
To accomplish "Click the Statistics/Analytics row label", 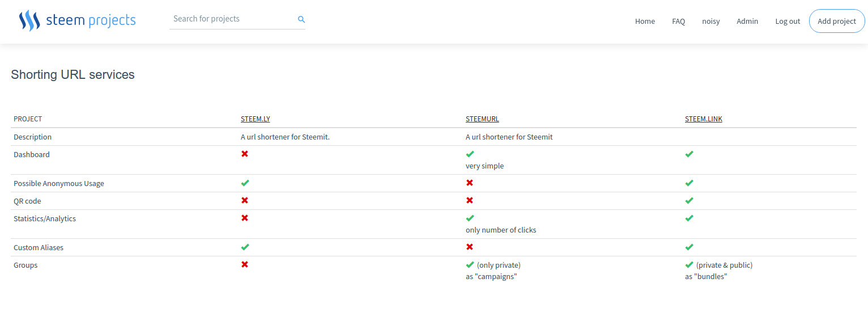I will pos(45,219).
